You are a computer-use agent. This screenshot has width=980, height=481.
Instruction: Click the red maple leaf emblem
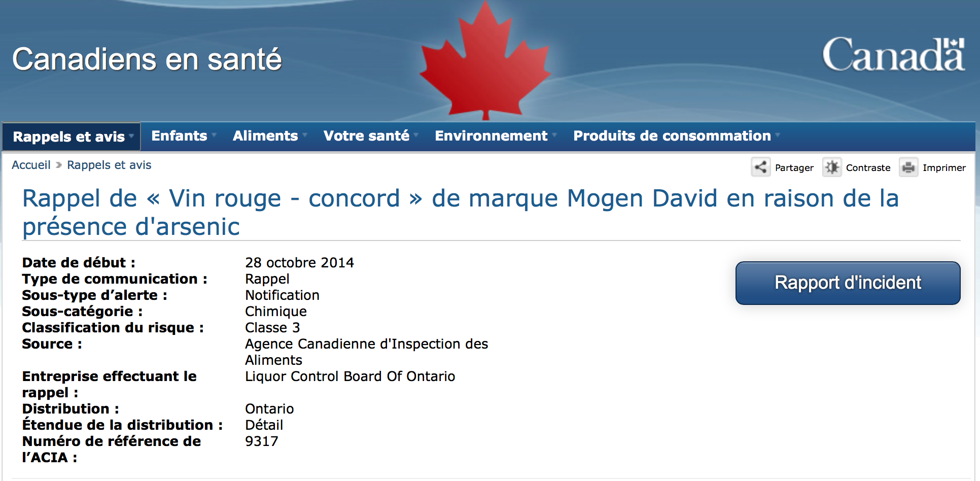point(485,60)
